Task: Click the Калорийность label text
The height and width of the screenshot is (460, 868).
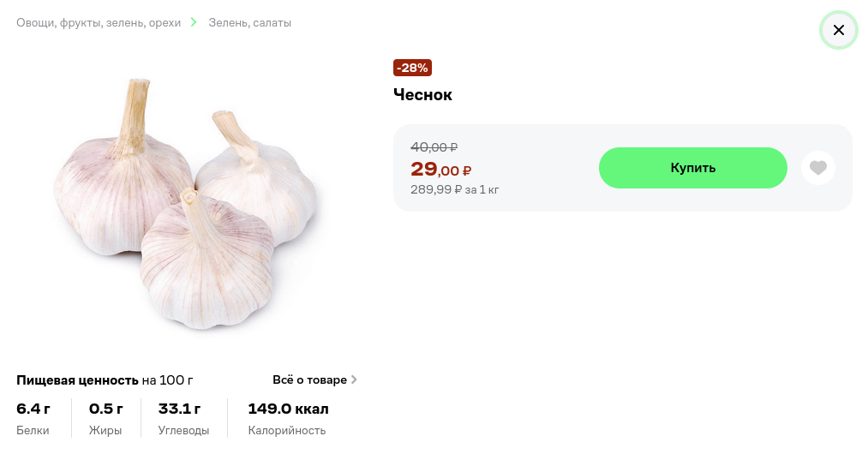Action: [x=287, y=431]
